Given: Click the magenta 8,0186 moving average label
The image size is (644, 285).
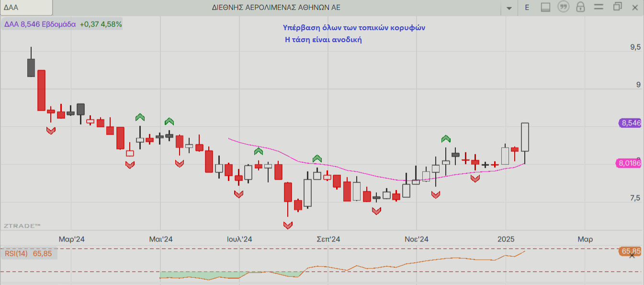Looking at the screenshot, I should (630, 163).
